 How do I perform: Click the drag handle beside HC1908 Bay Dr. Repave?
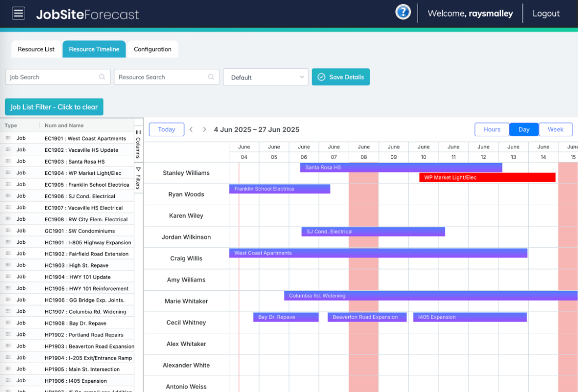pyautogui.click(x=7, y=323)
